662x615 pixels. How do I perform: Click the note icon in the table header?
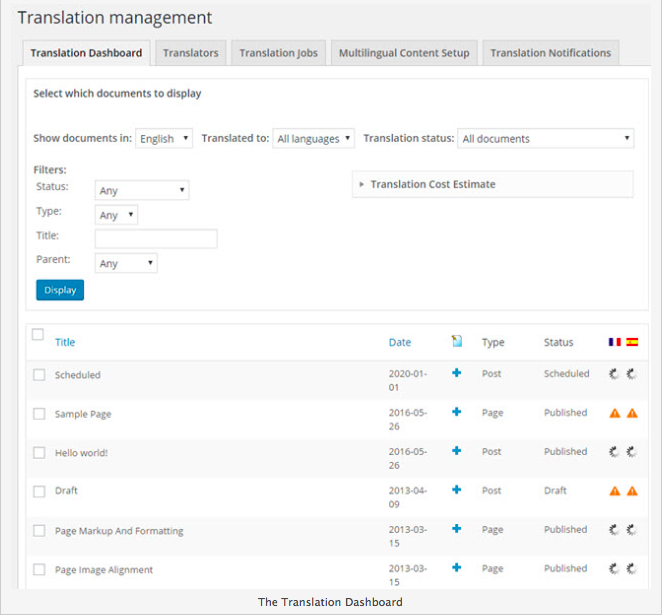click(456, 341)
